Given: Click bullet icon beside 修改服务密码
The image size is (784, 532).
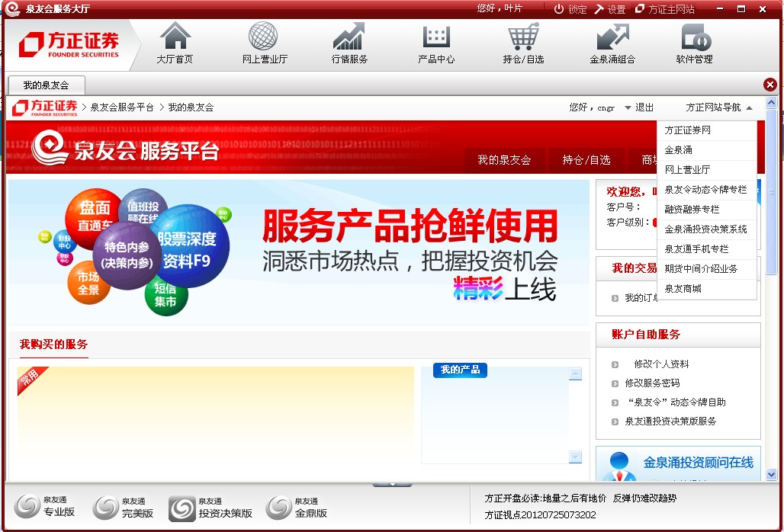Looking at the screenshot, I should click(615, 383).
